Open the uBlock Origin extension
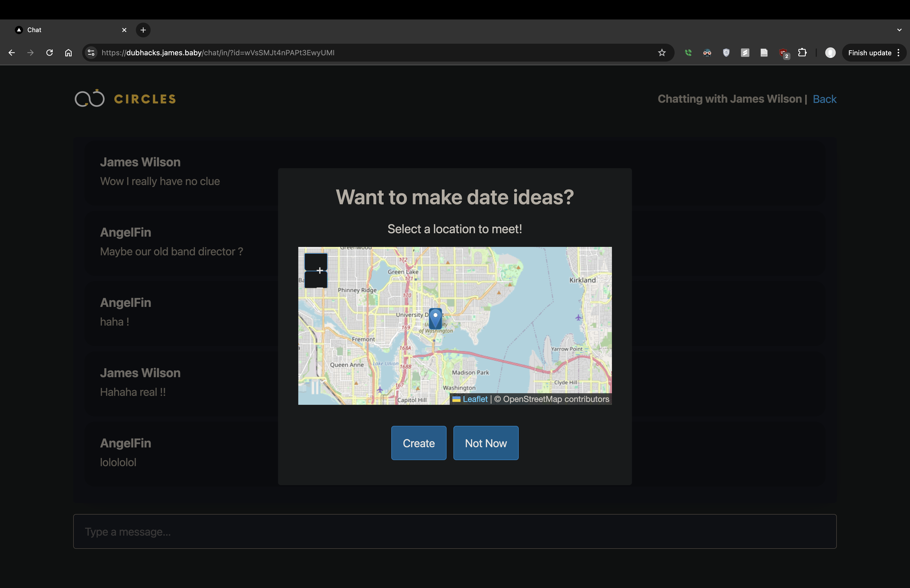The image size is (910, 588). (783, 53)
